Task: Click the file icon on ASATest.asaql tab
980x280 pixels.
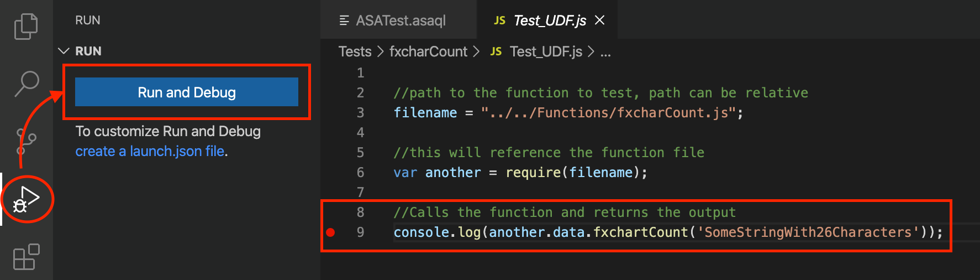Action: coord(344,20)
